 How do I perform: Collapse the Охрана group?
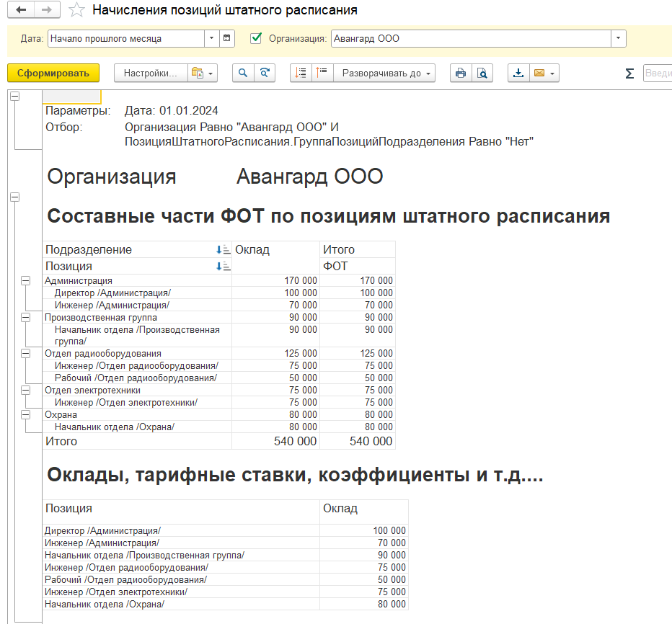(x=26, y=415)
